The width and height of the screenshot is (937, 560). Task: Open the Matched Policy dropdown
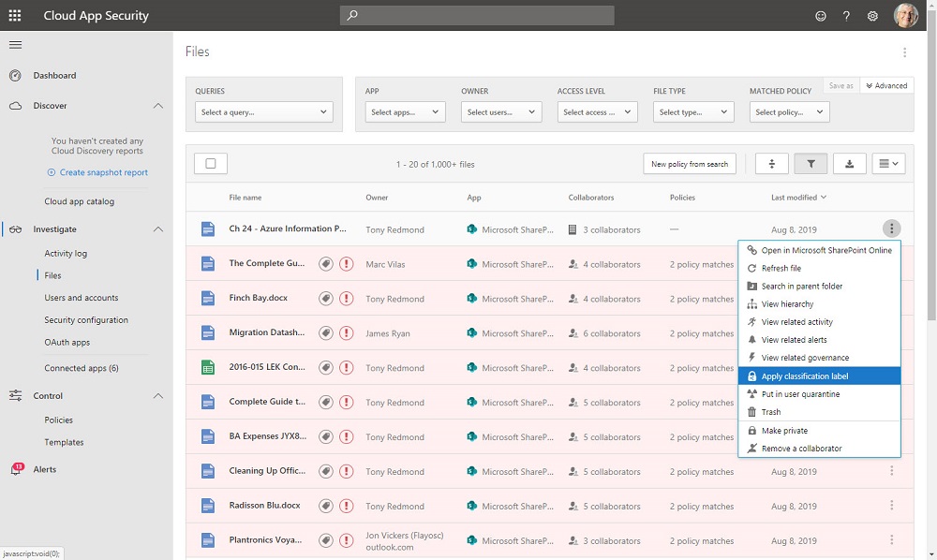tap(789, 112)
